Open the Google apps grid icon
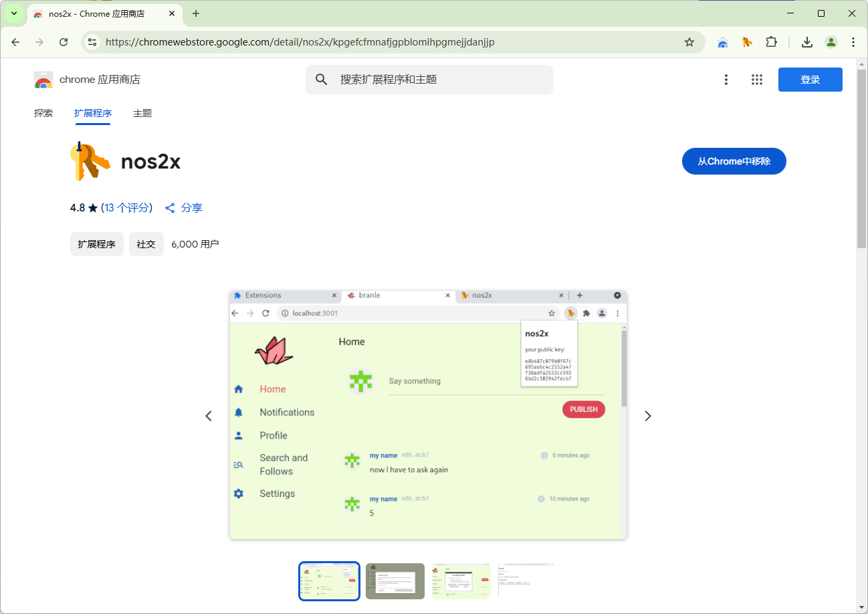Screen dimensions: 868x614 click(x=757, y=79)
